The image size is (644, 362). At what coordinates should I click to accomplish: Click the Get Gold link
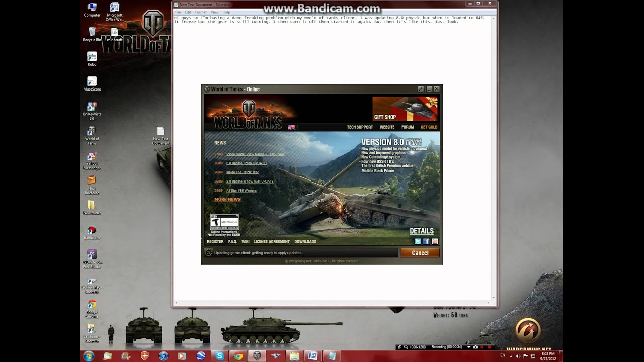[429, 127]
